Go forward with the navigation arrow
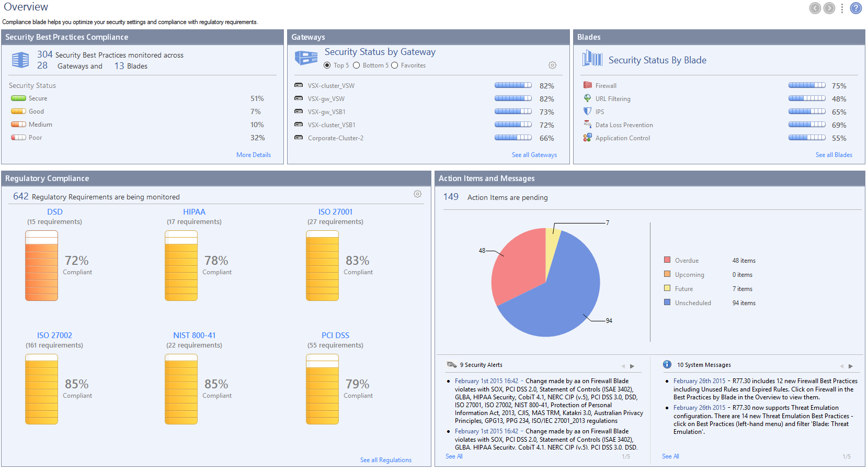This screenshot has width=868, height=470. [829, 8]
